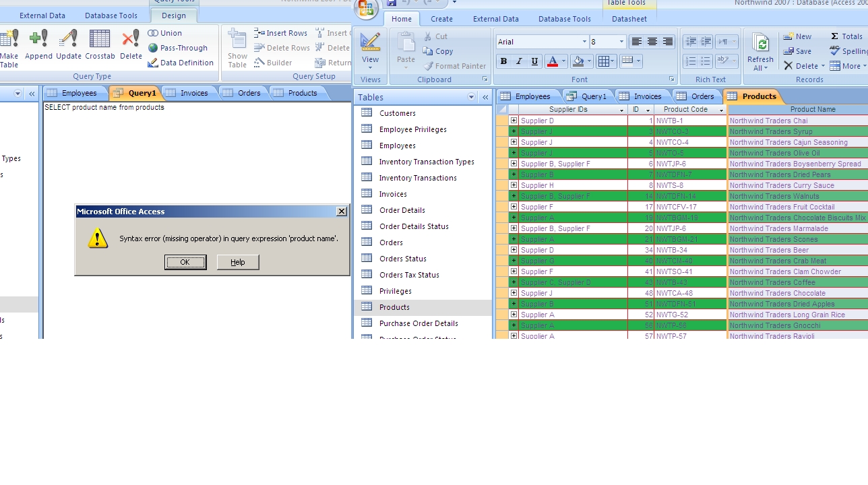Click the SQL query text area

[197, 220]
